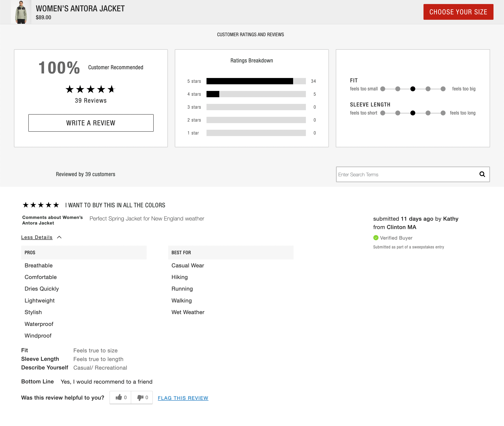504x426 pixels.
Task: Filter reviews by 4 stars bar
Action: pyautogui.click(x=256, y=94)
